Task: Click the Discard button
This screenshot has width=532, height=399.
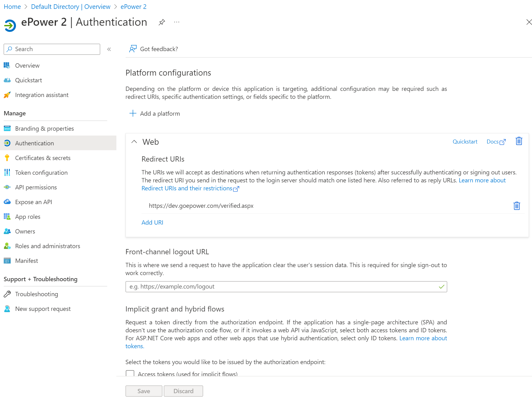Action: [183, 391]
